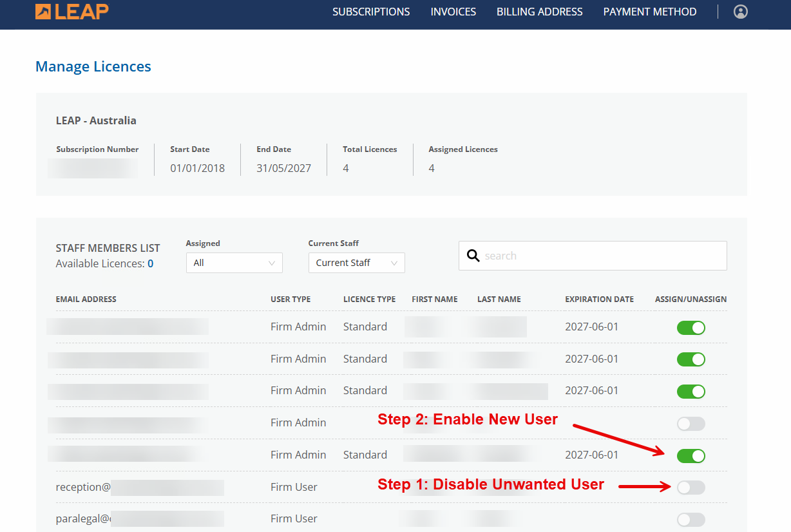Switch off third Firm Admin licence
Image resolution: width=791 pixels, height=532 pixels.
pos(691,392)
